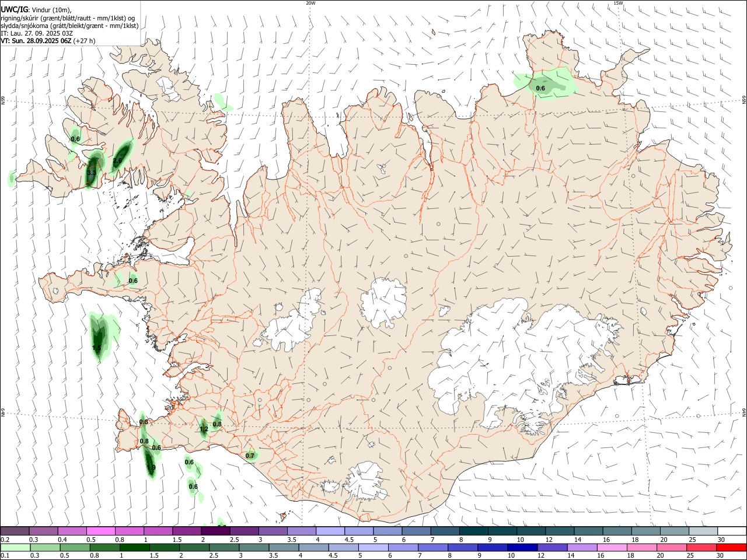Image resolution: width=747 pixels, height=560 pixels.
Task: Select the upper legend swatch between 12 and 14
Action: pos(559,531)
